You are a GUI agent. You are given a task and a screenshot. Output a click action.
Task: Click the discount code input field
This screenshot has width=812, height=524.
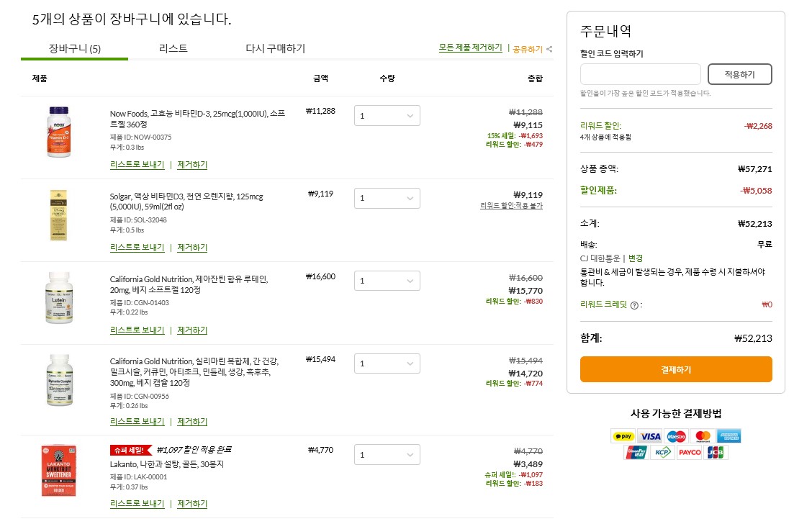point(640,74)
